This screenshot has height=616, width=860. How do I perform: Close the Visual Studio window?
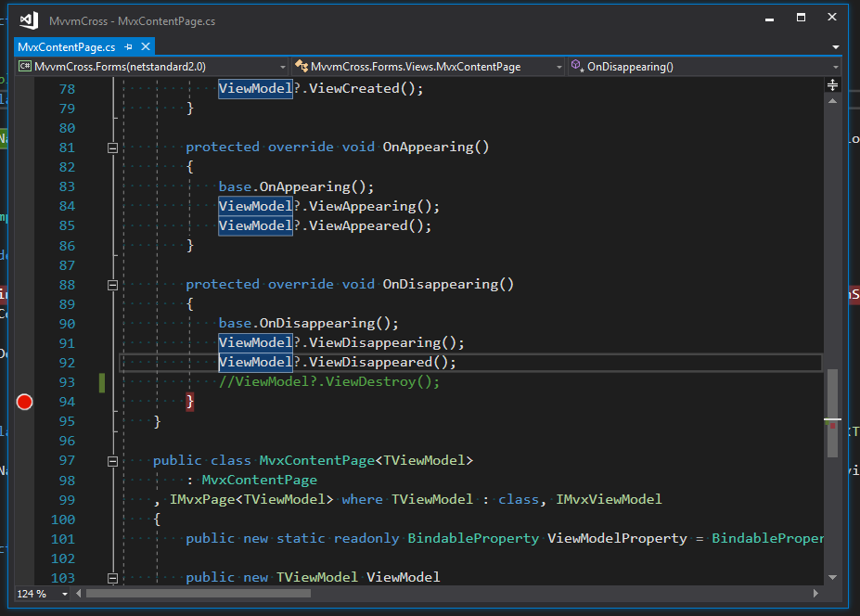coord(832,17)
